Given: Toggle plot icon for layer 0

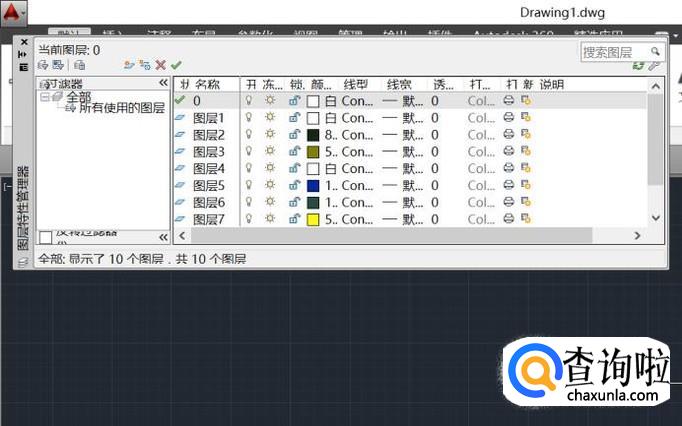Looking at the screenshot, I should [509, 101].
